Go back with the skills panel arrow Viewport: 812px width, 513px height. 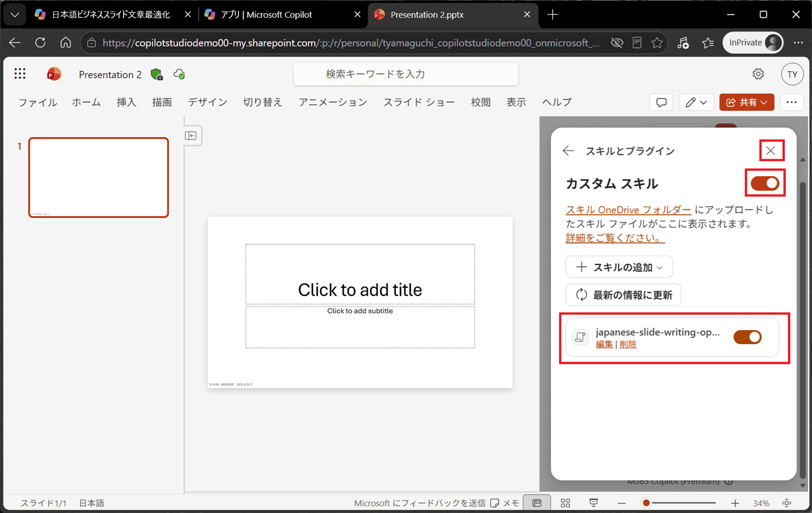[568, 151]
